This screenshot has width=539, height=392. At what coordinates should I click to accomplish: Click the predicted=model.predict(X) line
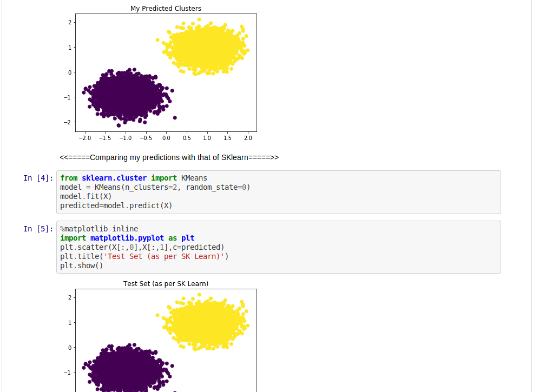coord(116,205)
